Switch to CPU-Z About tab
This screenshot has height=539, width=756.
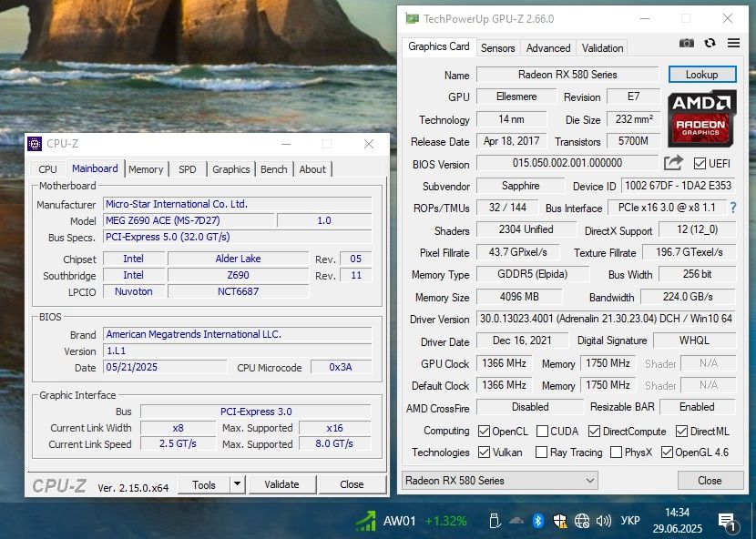312,169
